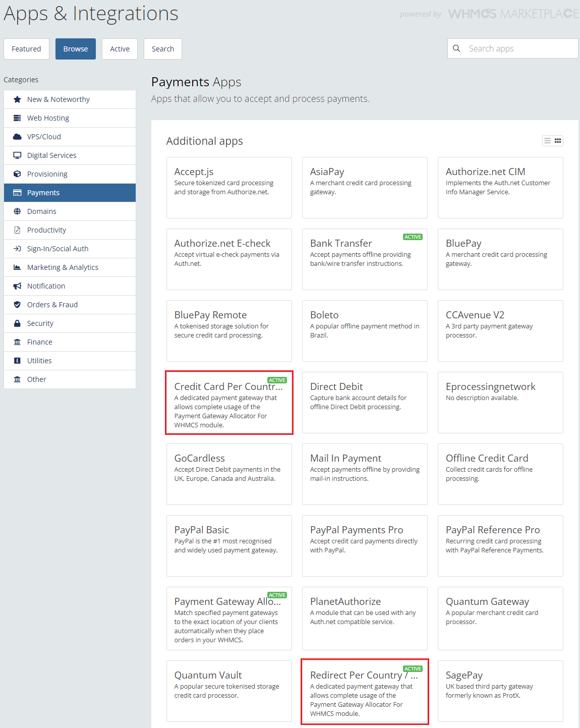
Task: Go to the Search tab
Action: [x=163, y=49]
